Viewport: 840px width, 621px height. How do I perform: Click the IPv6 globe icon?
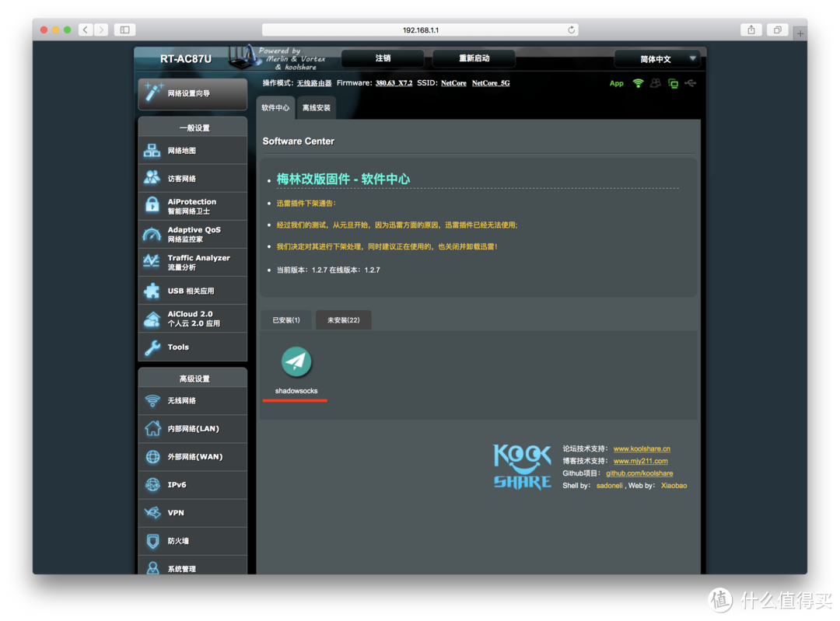[152, 484]
